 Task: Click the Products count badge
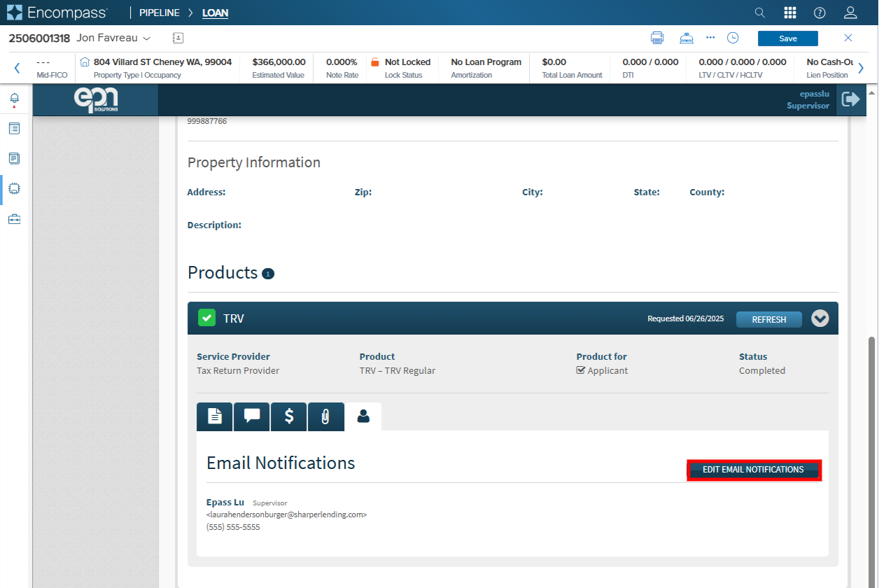[x=268, y=274]
